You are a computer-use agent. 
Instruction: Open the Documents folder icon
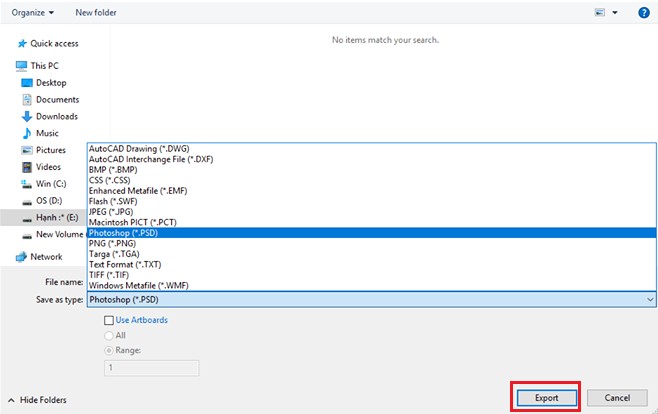[27, 100]
